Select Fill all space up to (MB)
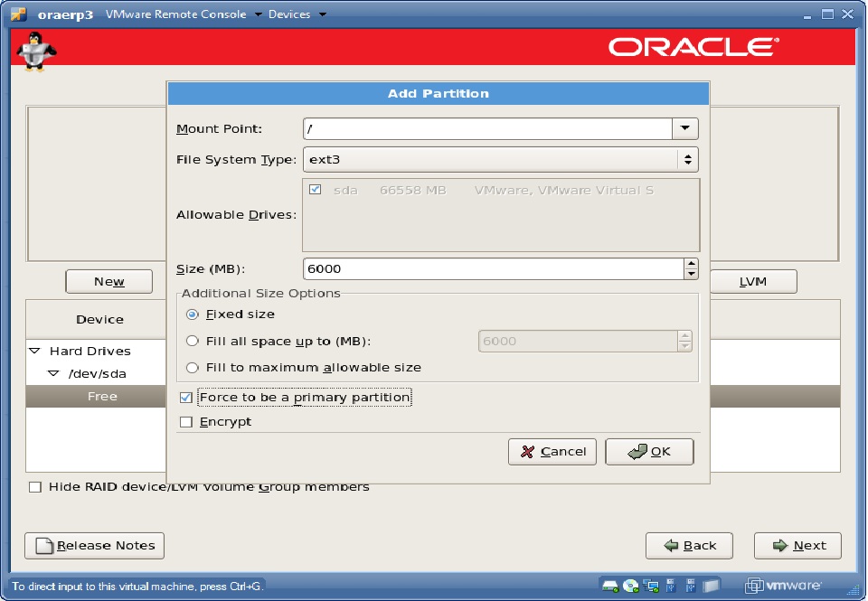Screen dimensions: 868x601 [192, 341]
